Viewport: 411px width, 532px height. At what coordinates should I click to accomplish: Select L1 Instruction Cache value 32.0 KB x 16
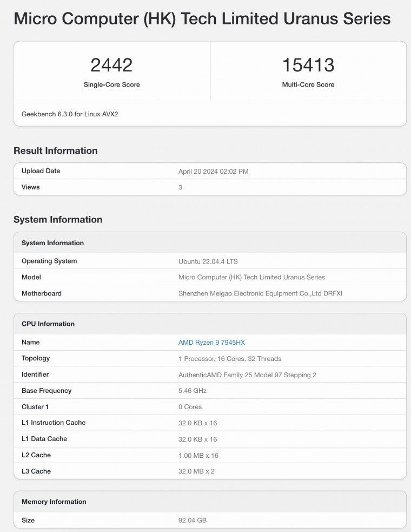[x=198, y=423]
